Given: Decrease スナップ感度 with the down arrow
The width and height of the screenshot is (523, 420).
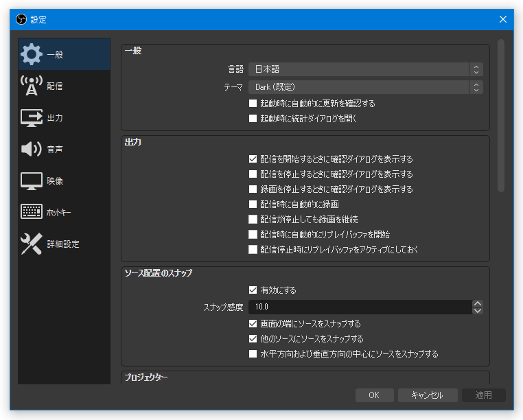Looking at the screenshot, I should tap(478, 311).
